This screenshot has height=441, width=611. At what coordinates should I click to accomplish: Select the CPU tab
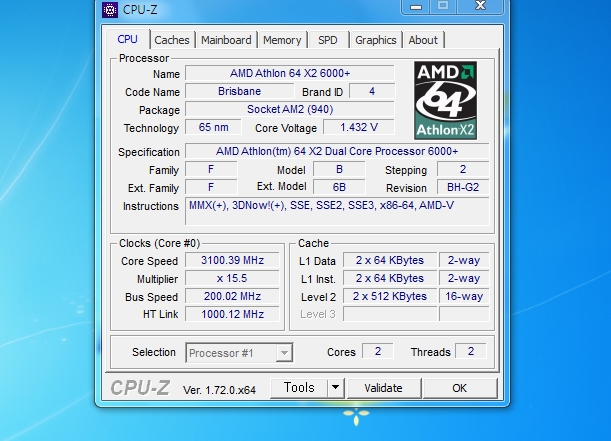point(127,39)
